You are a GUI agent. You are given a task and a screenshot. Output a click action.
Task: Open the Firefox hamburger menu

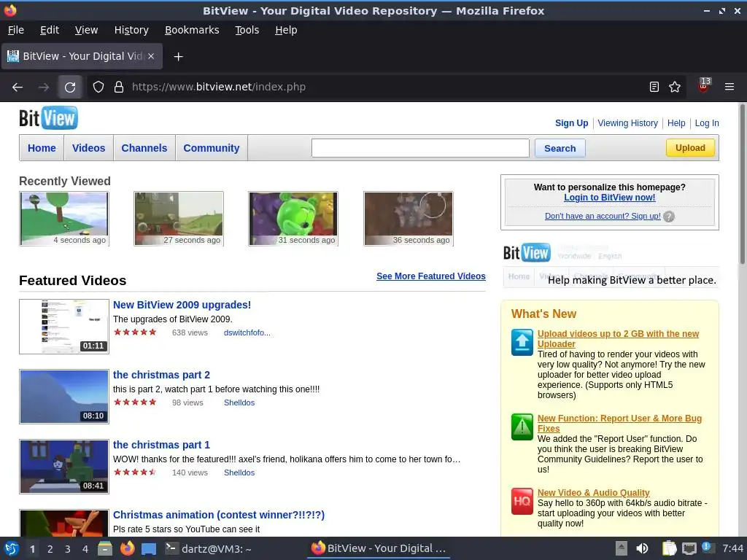(x=729, y=87)
